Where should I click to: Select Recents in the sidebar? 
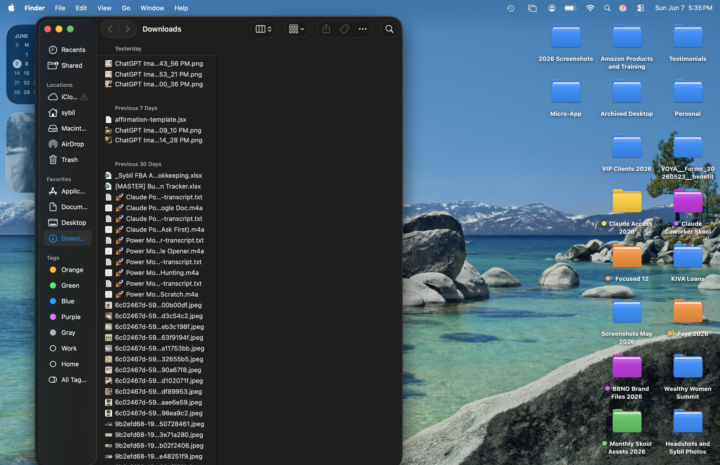click(68, 50)
